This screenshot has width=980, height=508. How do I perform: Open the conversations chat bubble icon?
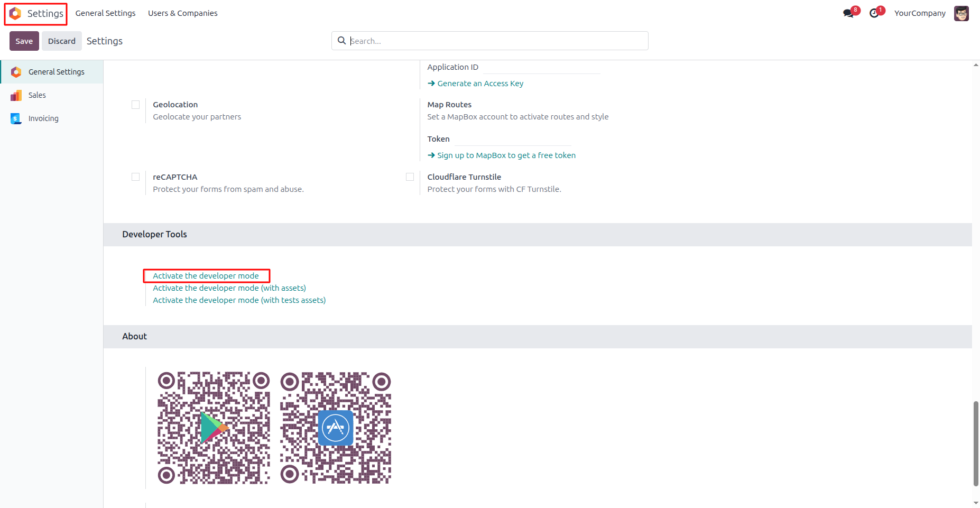coord(848,13)
